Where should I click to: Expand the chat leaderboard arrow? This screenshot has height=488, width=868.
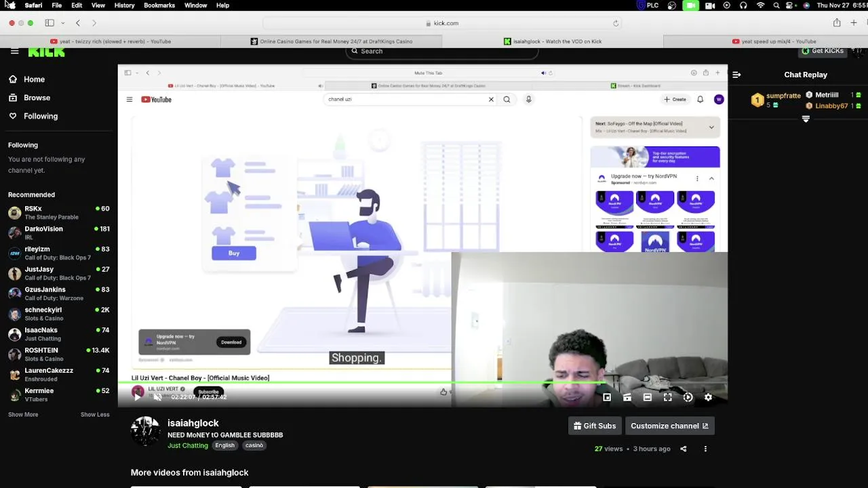pos(806,119)
